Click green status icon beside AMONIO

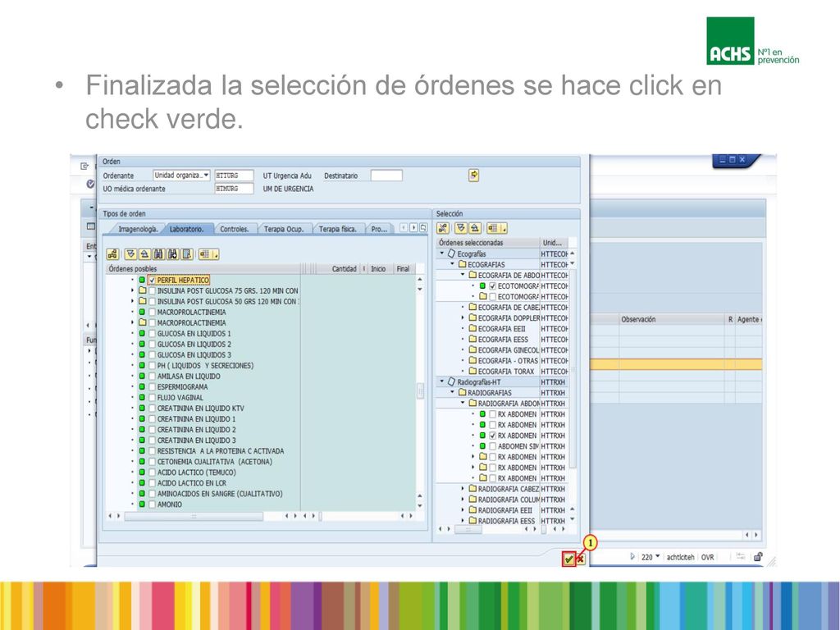pos(142,504)
